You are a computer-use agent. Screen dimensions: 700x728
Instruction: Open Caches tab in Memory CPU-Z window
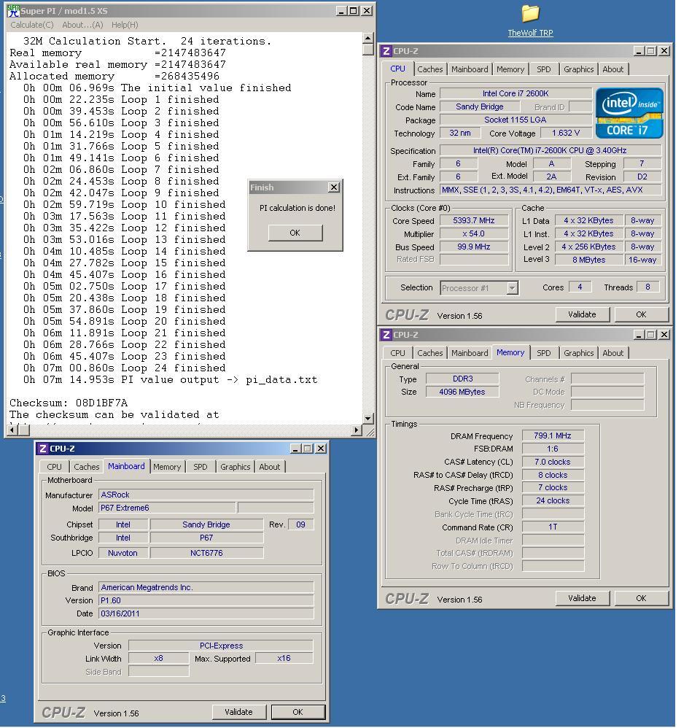429,353
